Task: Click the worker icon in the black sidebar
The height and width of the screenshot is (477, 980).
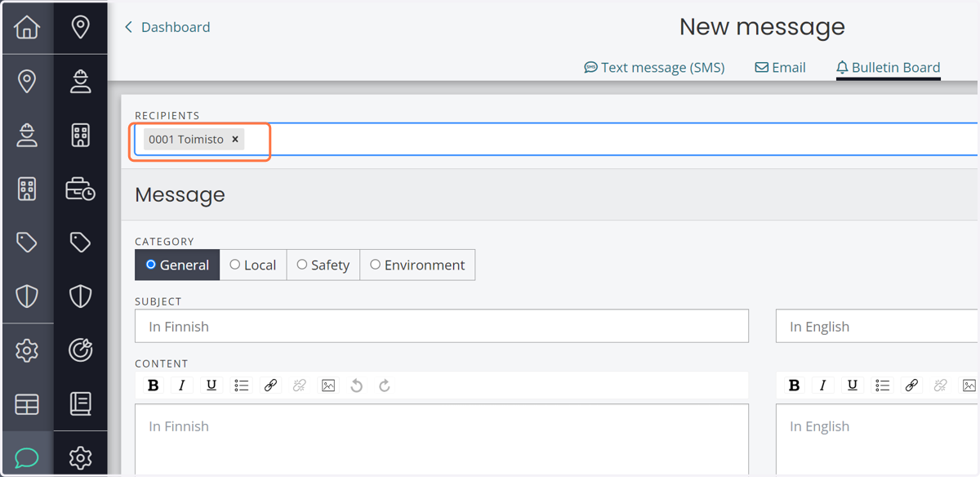Action: tap(80, 81)
